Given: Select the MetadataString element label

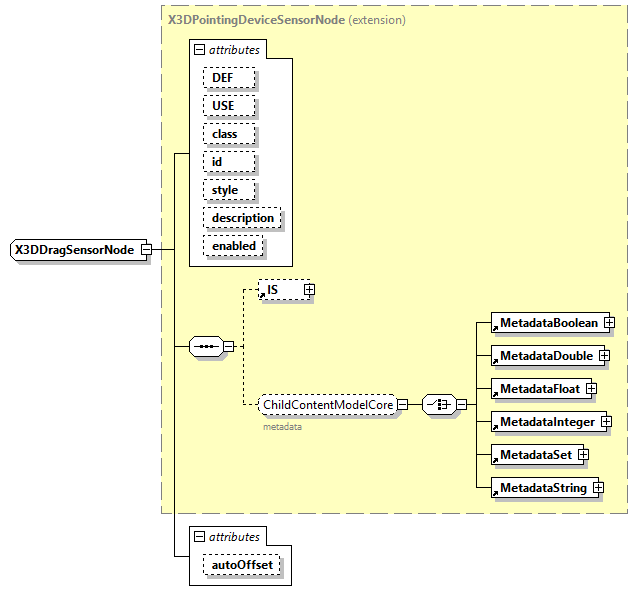Looking at the screenshot, I should click(x=544, y=488).
